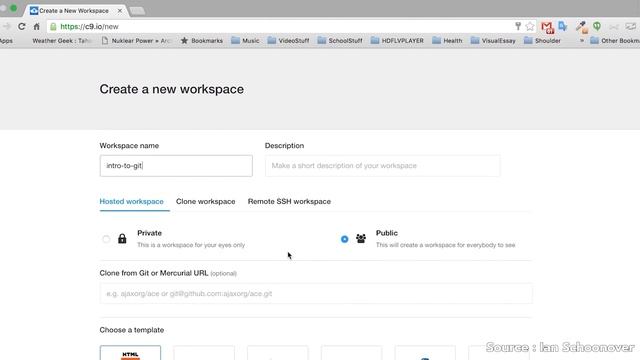Open the Music bookmarks folder

point(245,40)
